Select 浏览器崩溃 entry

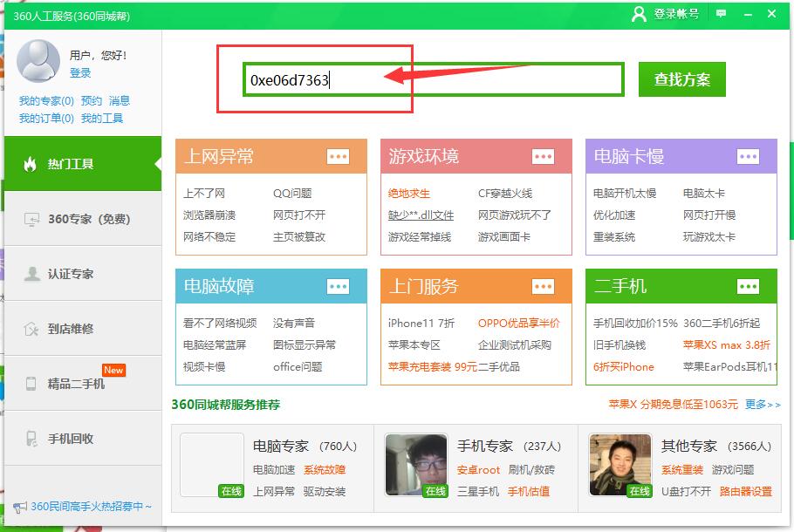[209, 215]
